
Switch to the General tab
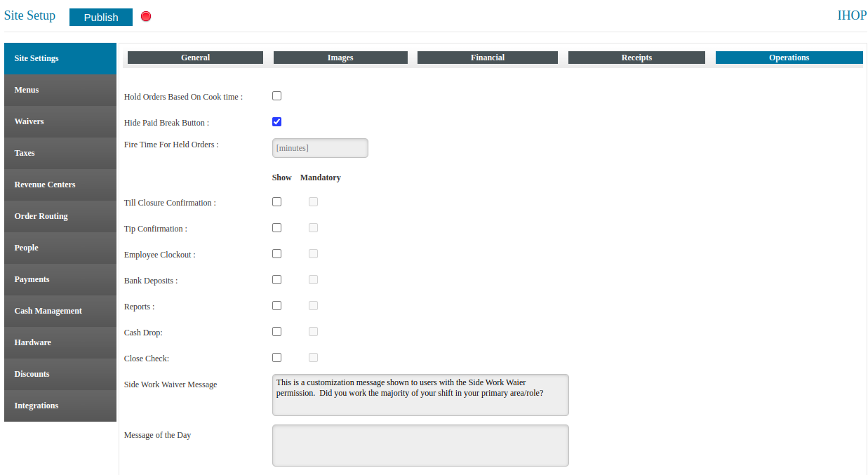(195, 58)
